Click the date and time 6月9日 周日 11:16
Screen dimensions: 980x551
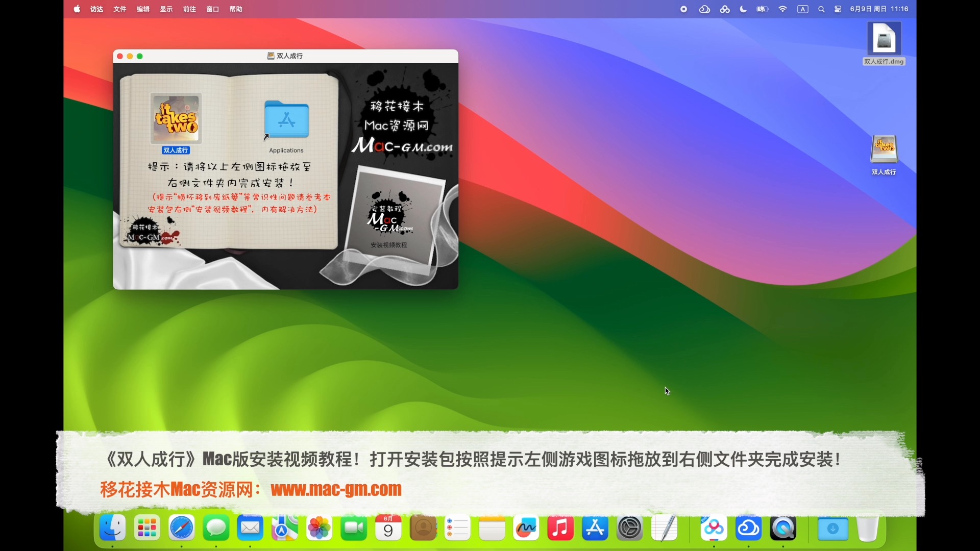879,9
